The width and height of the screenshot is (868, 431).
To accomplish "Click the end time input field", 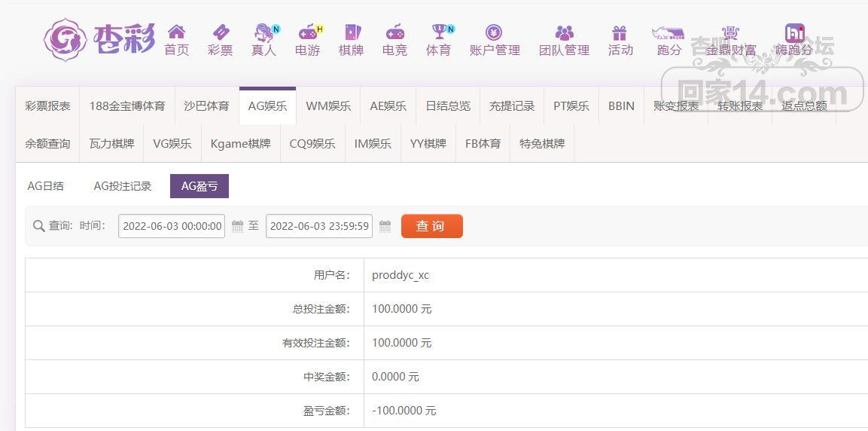I will coord(319,226).
